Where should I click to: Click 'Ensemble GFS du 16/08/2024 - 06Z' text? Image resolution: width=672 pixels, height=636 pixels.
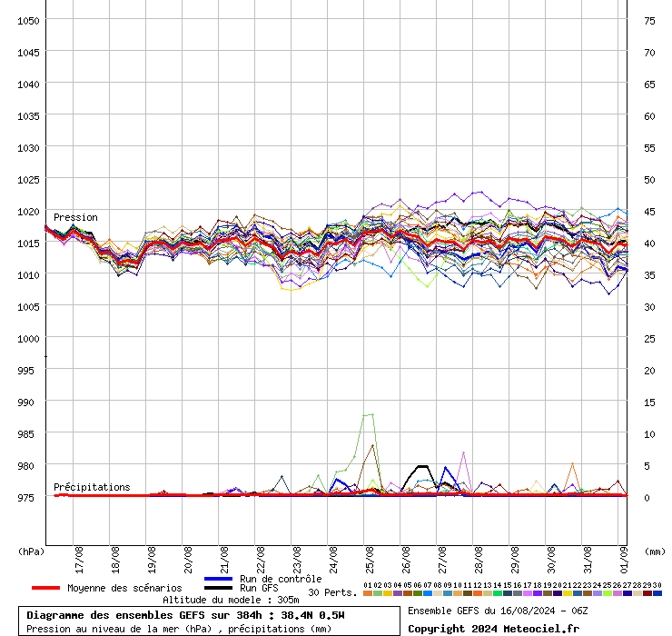pyautogui.click(x=498, y=610)
